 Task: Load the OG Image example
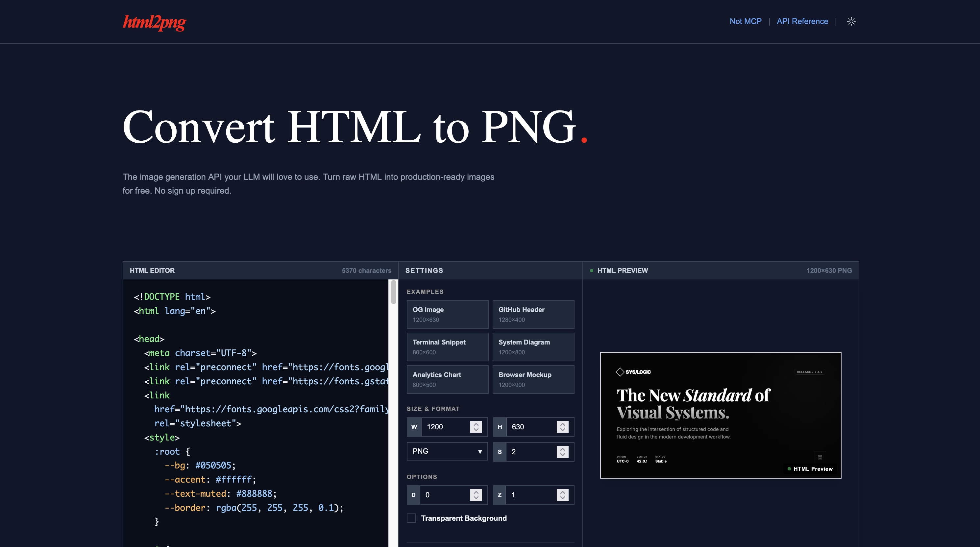(x=447, y=314)
